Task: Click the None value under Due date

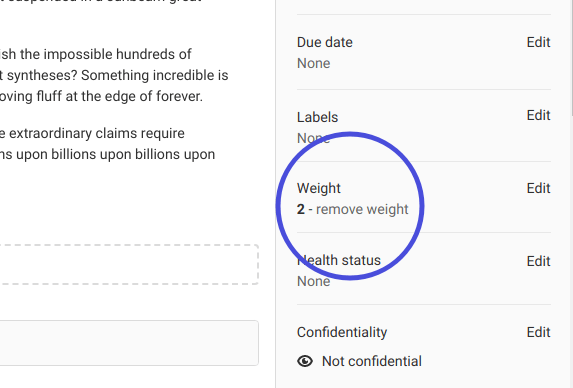Action: (314, 64)
